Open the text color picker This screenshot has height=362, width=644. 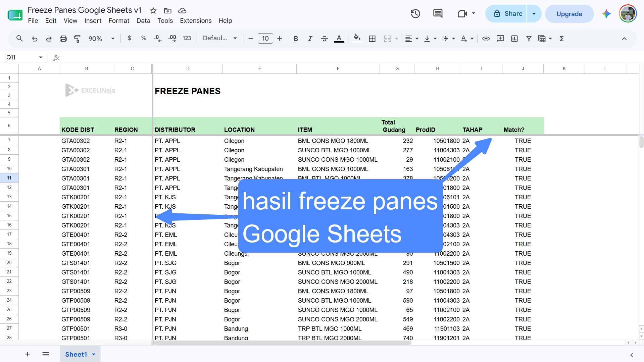tap(339, 39)
